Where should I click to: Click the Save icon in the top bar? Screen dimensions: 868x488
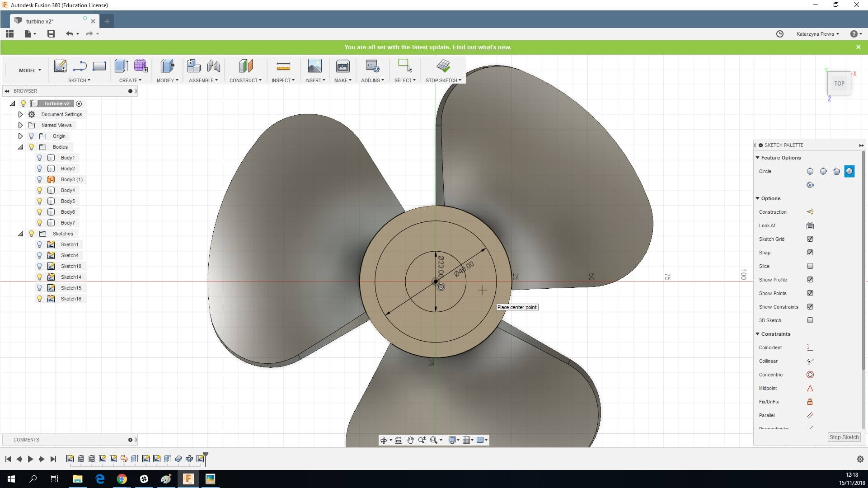coord(51,34)
